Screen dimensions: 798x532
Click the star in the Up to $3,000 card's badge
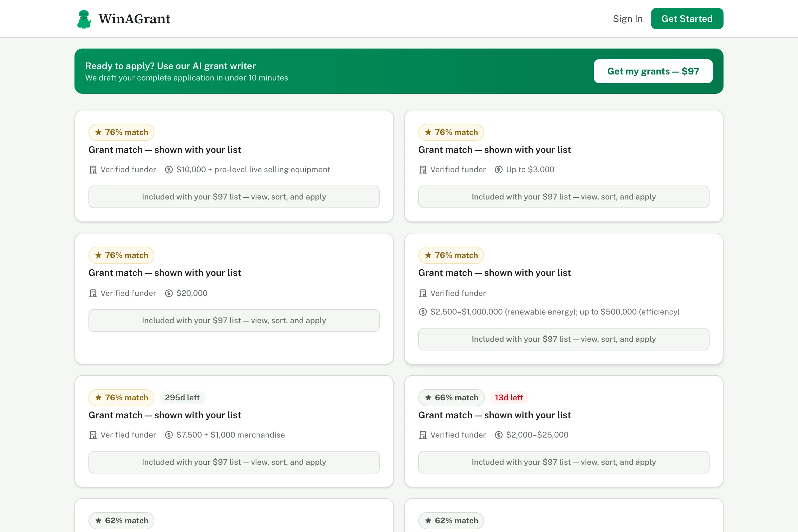pyautogui.click(x=428, y=132)
